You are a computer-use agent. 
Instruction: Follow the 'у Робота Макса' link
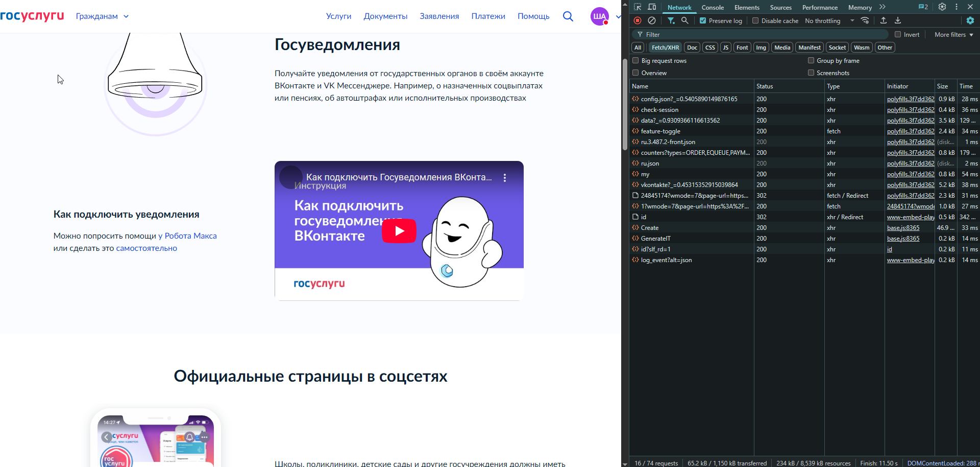[x=187, y=236]
